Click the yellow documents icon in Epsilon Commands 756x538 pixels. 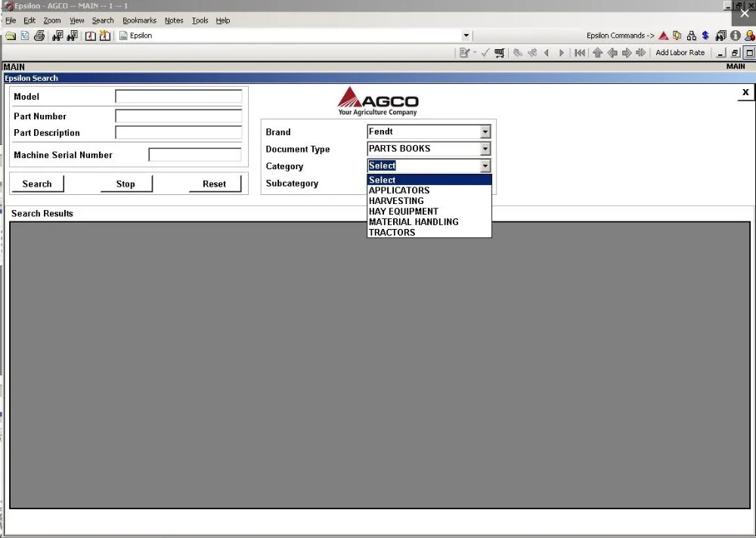pyautogui.click(x=677, y=36)
